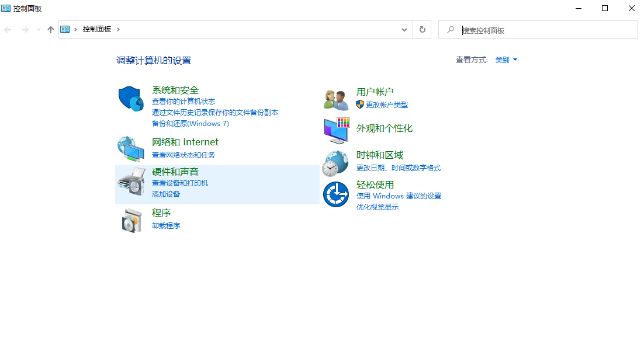The image size is (644, 352).
Task: Expand the recent locations chevron
Action: click(39, 29)
